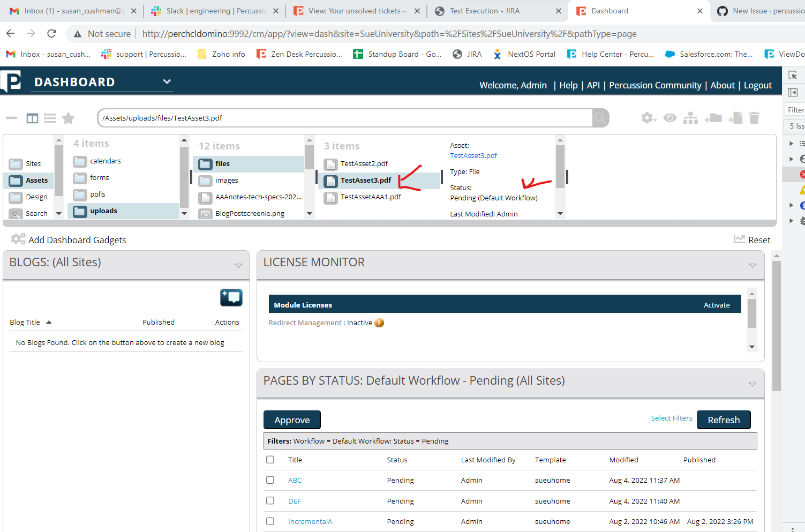Sort blogs by the Blog Title arrow
Image resolution: width=805 pixels, height=532 pixels.
[x=49, y=322]
